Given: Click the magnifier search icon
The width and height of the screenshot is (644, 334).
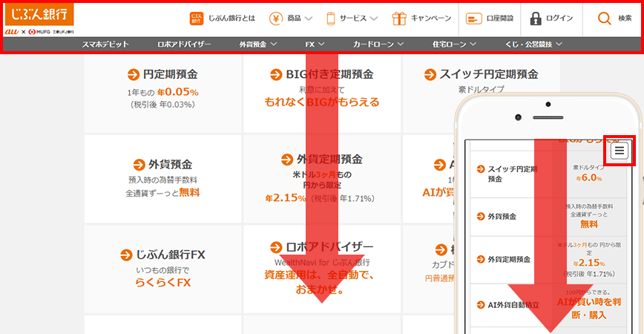Looking at the screenshot, I should (604, 19).
